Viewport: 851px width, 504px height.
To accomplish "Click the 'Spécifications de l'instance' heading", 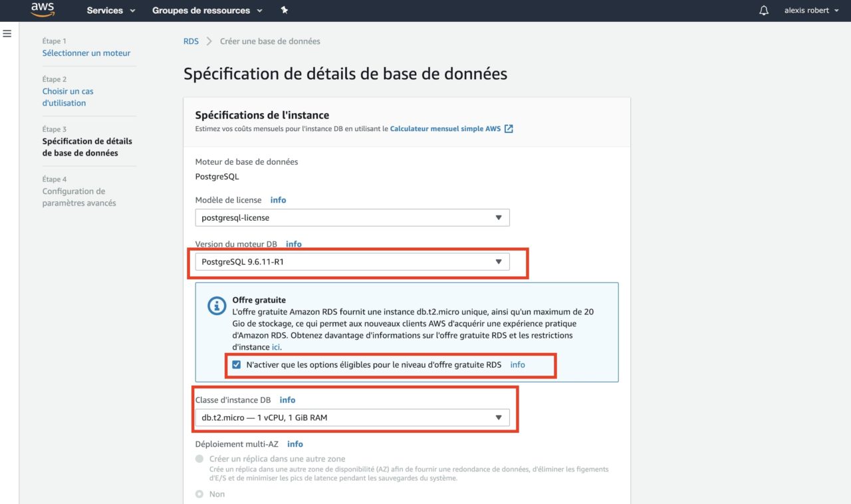I will click(262, 115).
